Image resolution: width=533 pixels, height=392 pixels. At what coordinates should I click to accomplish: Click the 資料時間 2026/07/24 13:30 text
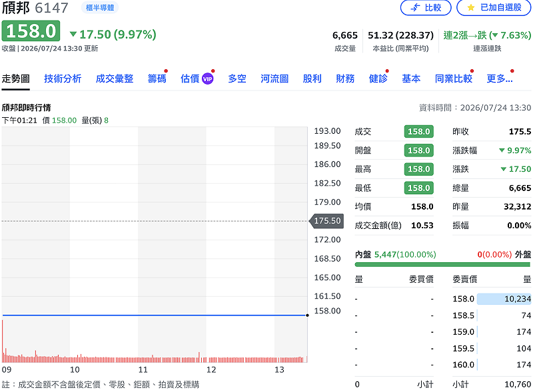tap(475, 108)
